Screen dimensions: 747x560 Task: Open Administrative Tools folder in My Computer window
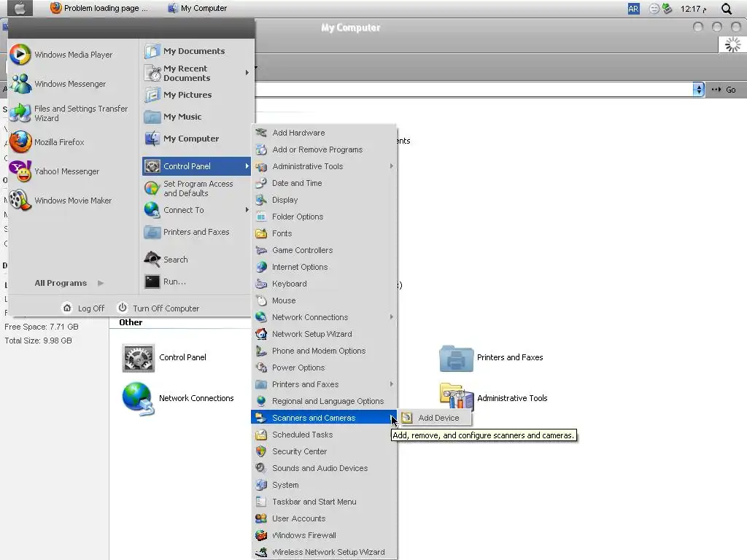456,396
